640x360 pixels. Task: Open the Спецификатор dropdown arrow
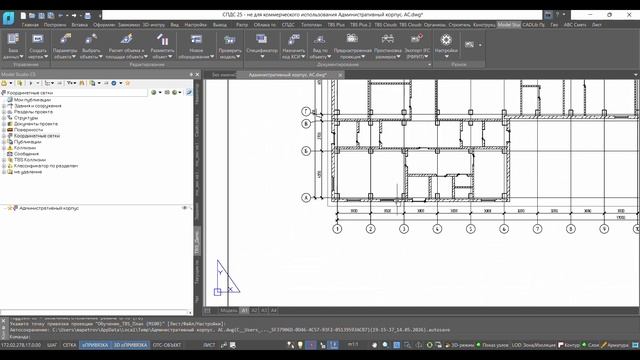(x=262, y=57)
